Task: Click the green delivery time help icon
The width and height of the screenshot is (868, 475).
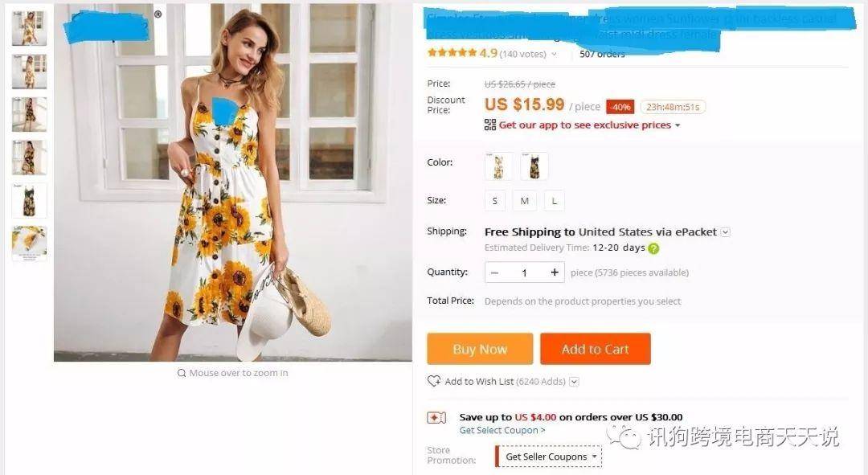Action: point(653,248)
